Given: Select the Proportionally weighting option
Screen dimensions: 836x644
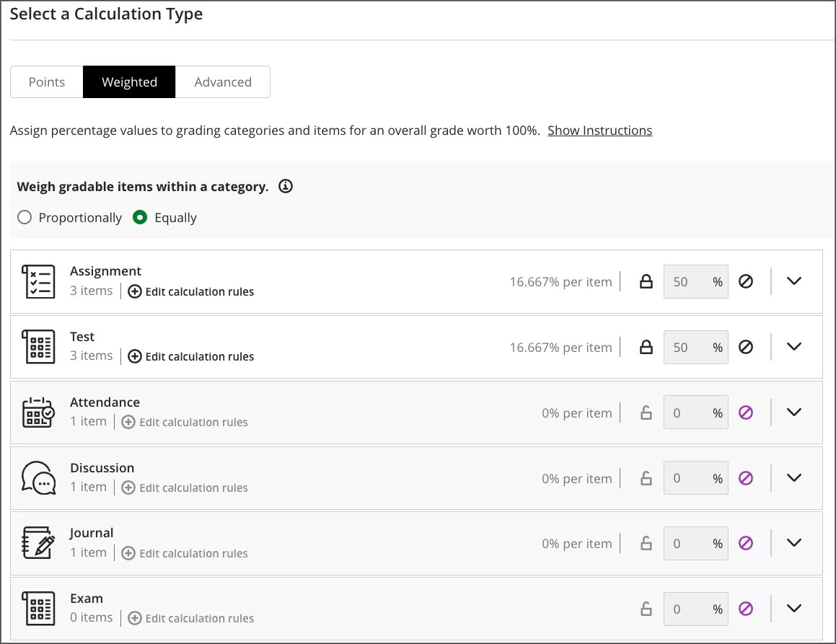Looking at the screenshot, I should (24, 217).
